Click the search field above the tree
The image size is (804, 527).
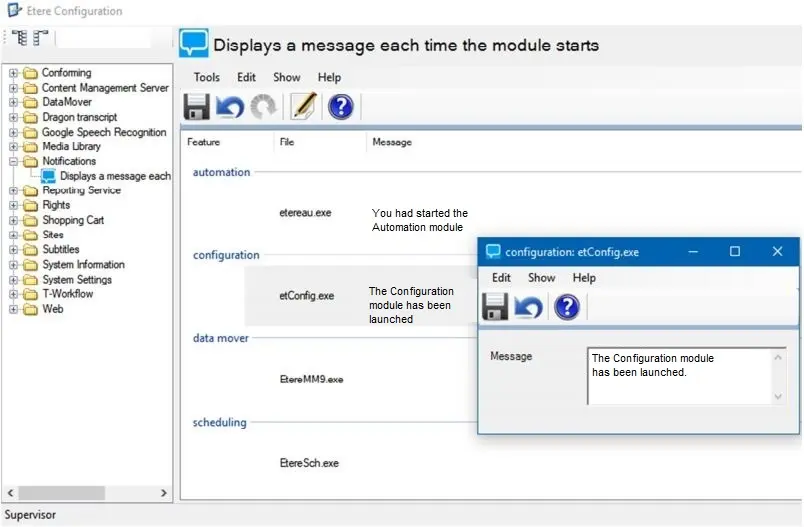[103, 39]
